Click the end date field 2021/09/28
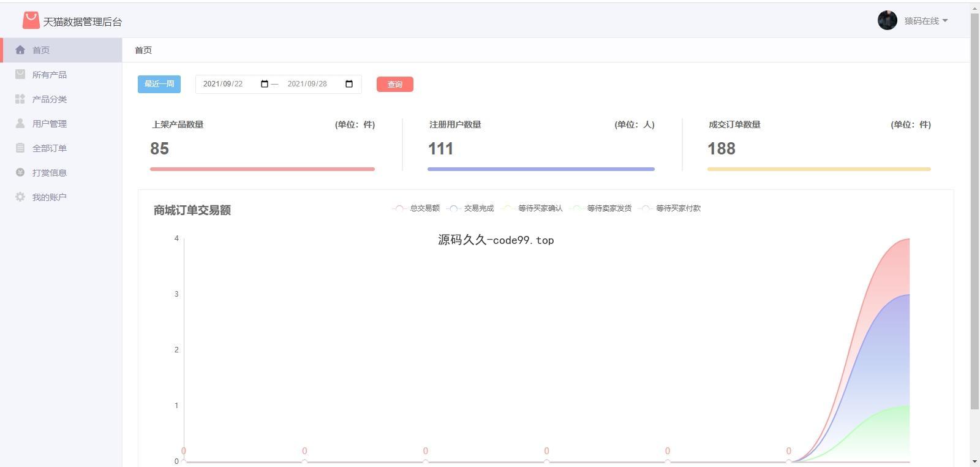 point(320,84)
